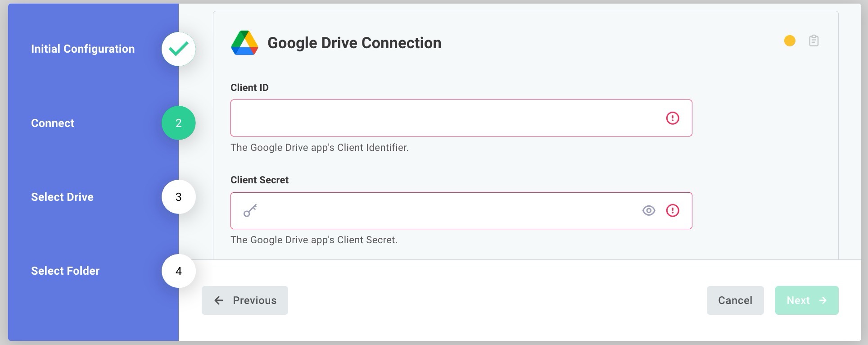Click the Next button
Screen dimensions: 868x345
(807, 300)
